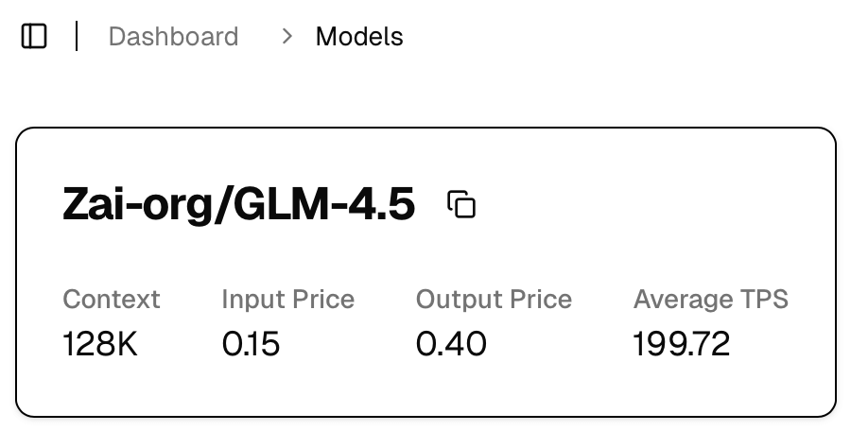
Task: Click the Output Price label
Action: click(x=494, y=300)
